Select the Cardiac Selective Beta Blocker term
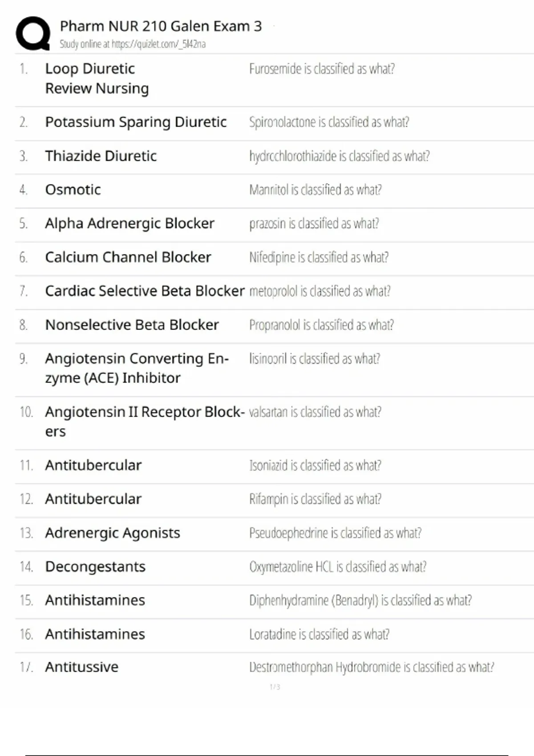 [145, 291]
